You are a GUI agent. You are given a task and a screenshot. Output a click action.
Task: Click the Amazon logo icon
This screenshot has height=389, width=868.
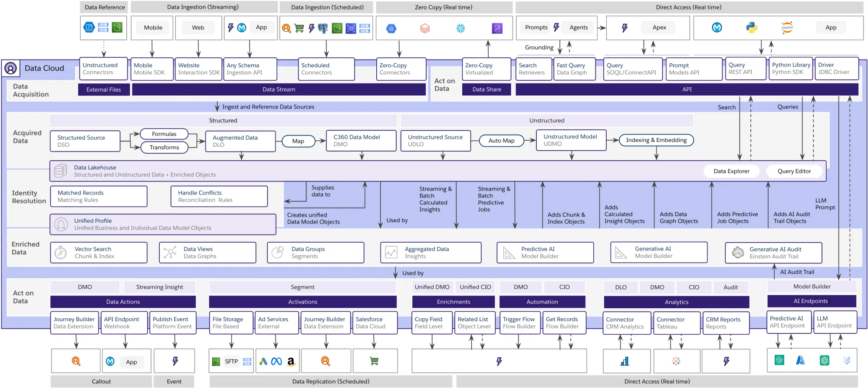point(291,361)
